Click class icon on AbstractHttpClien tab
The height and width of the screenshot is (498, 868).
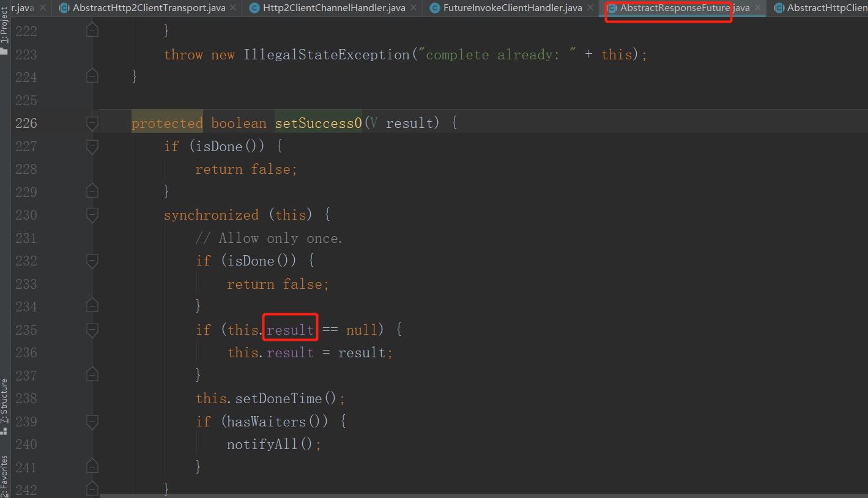click(779, 8)
